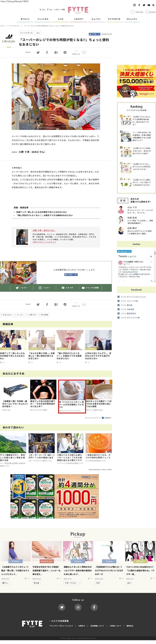Open footer お問合せ link
This screenshot has width=156, height=644.
coord(82,626)
